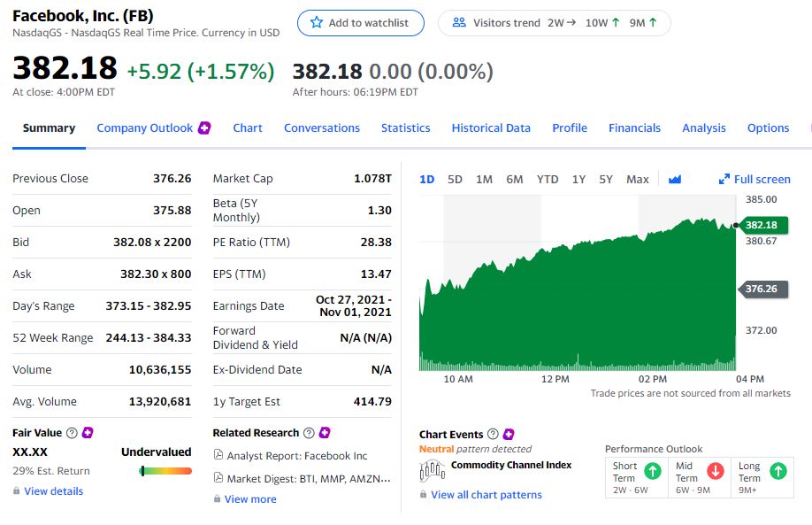
Task: Select the 5Y chart range
Action: [606, 180]
